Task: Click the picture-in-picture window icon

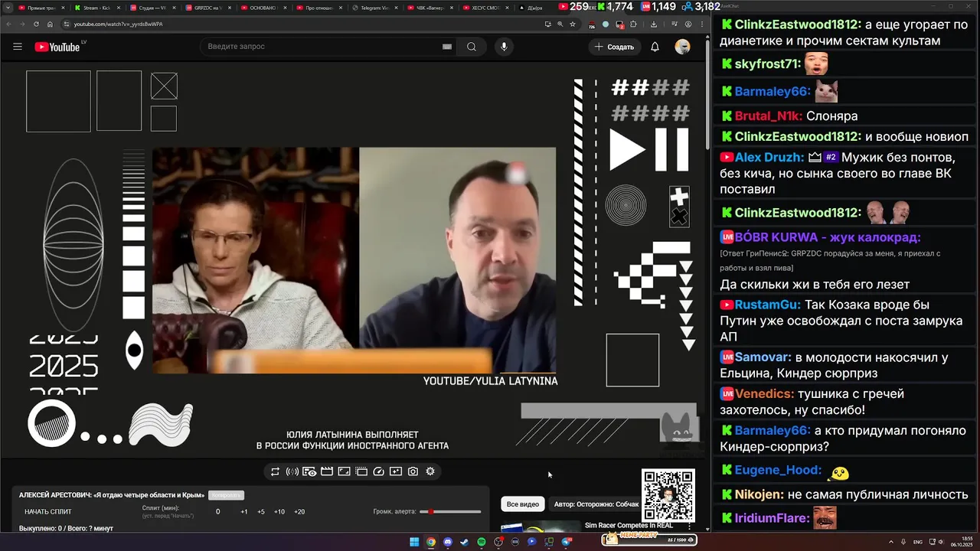Action: [345, 471]
